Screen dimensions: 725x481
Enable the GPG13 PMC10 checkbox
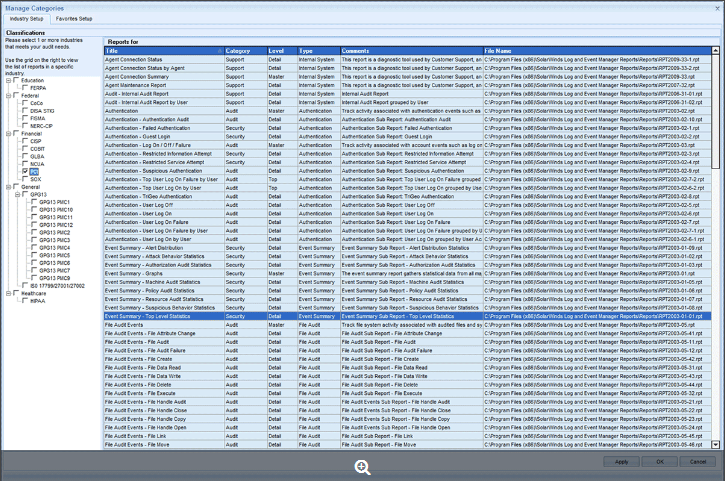34,210
